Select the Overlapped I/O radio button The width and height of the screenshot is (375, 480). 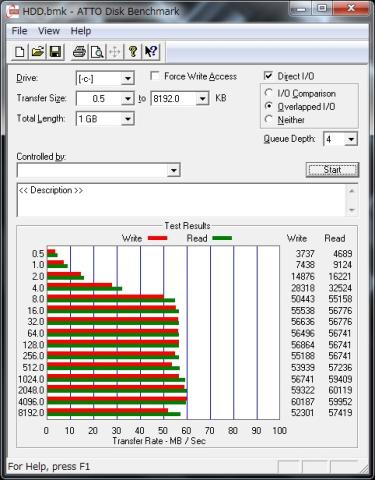point(269,106)
